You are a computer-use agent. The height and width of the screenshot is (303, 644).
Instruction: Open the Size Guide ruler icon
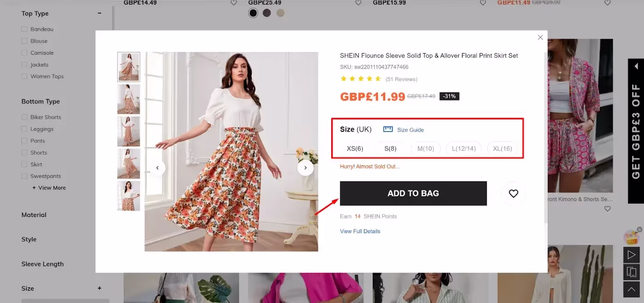(388, 129)
